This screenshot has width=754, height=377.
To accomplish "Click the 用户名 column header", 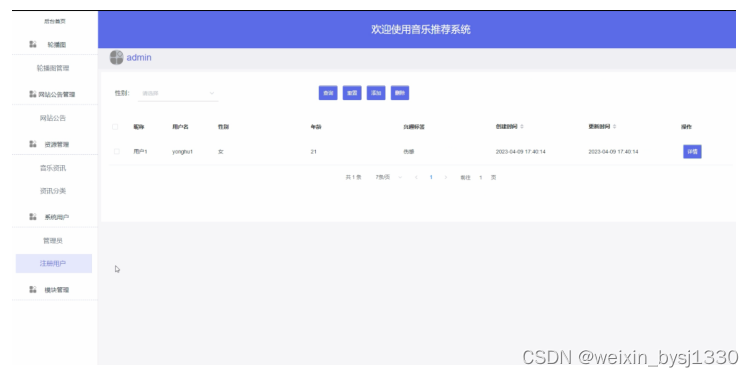I will pyautogui.click(x=180, y=127).
